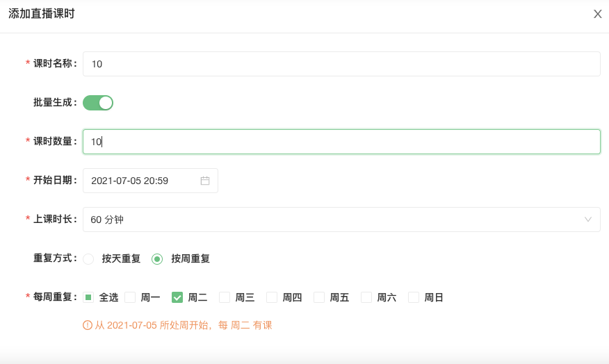Toggle the 批量生成 switch off
609x364 pixels.
click(98, 103)
